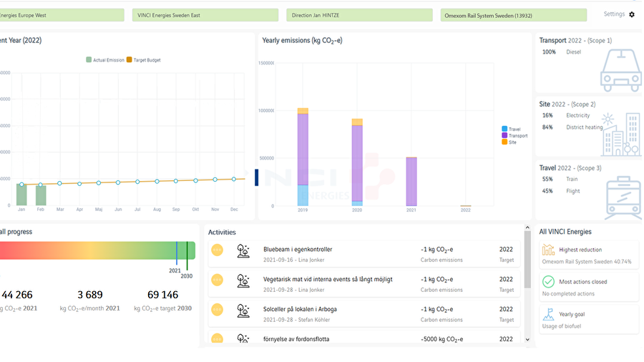
Task: Click the -5000 kg CO2-e value
Action: [x=442, y=339]
